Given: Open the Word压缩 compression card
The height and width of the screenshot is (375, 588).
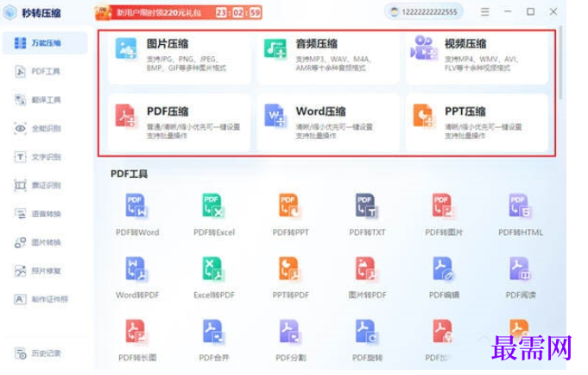Looking at the screenshot, I should click(x=328, y=123).
